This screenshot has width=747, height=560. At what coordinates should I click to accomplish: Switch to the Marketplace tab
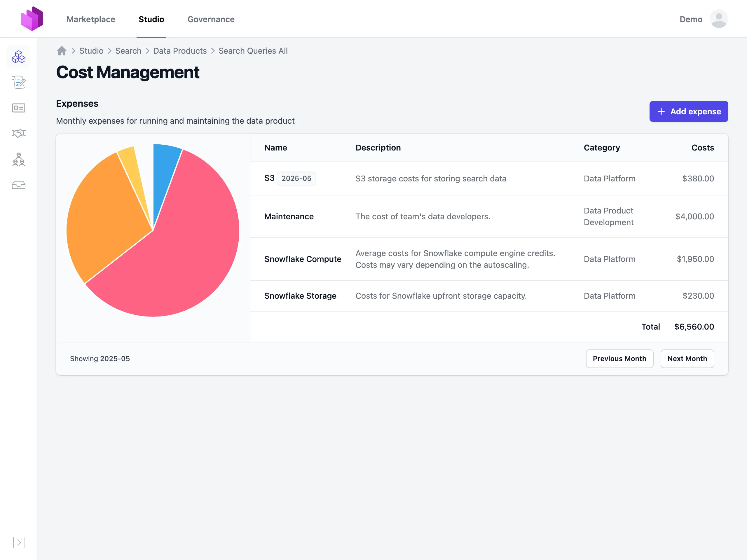[x=91, y=19]
